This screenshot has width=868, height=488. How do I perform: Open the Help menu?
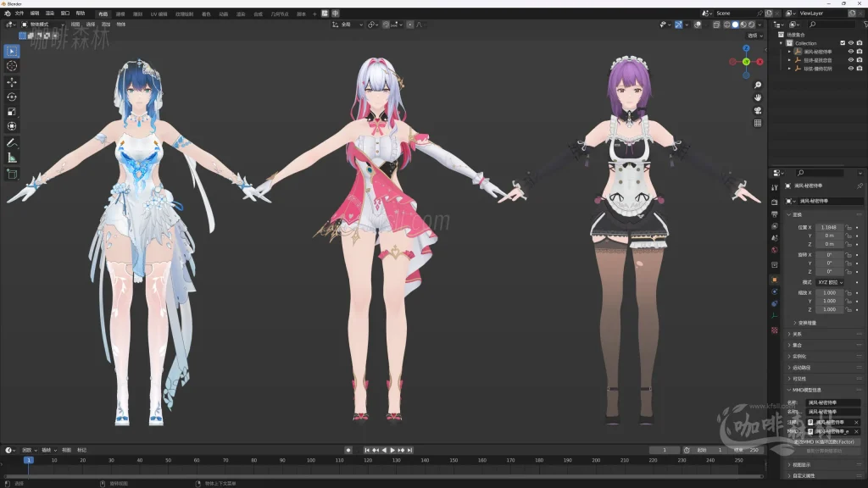coord(81,14)
